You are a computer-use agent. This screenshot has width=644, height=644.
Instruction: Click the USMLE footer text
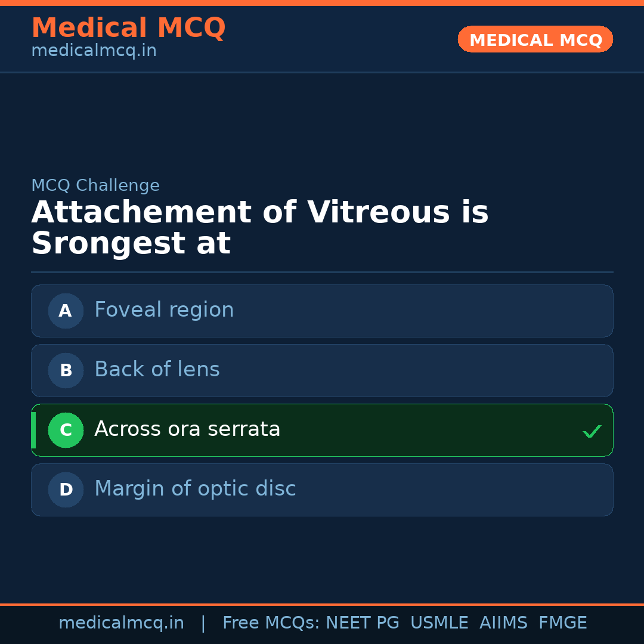(x=439, y=623)
